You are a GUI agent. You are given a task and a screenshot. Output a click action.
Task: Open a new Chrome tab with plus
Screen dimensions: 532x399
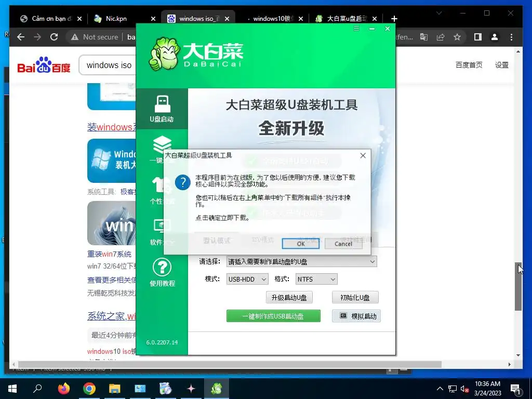394,19
